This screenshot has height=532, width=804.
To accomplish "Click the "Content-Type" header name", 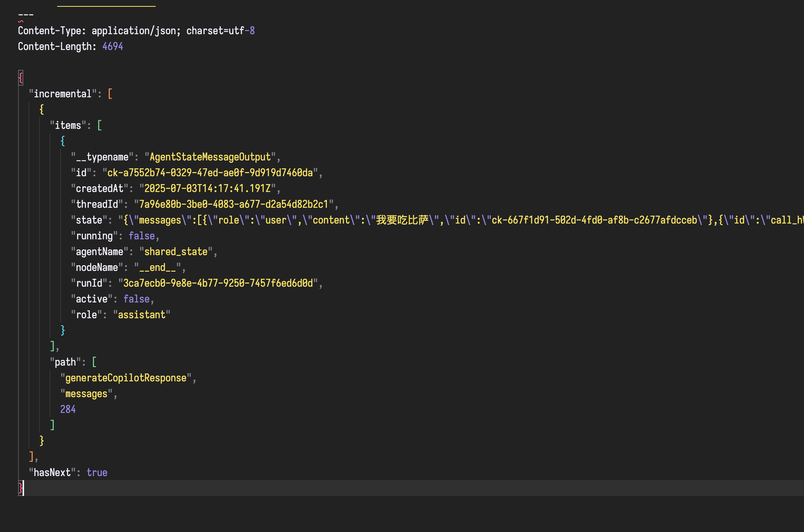I will click(x=49, y=31).
